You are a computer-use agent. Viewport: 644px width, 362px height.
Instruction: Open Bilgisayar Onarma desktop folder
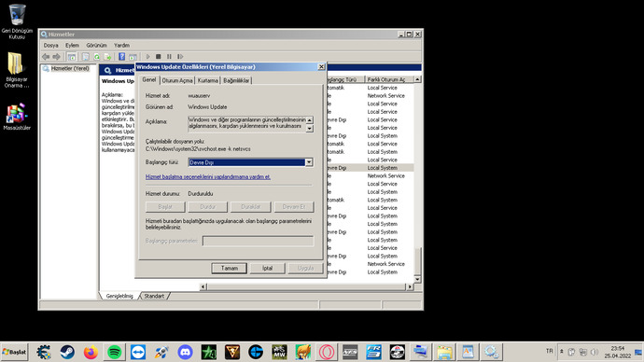click(x=17, y=70)
